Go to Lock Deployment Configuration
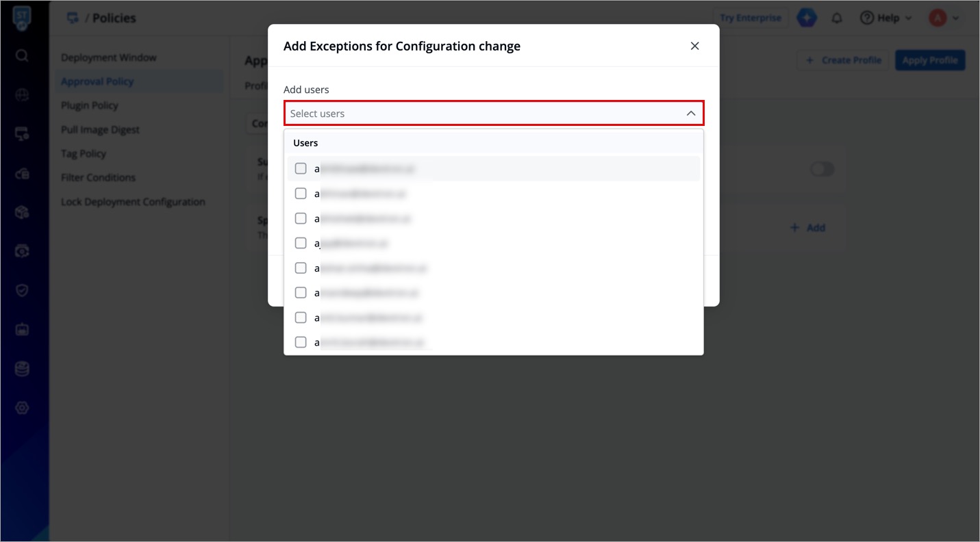This screenshot has width=980, height=542. pyautogui.click(x=133, y=202)
